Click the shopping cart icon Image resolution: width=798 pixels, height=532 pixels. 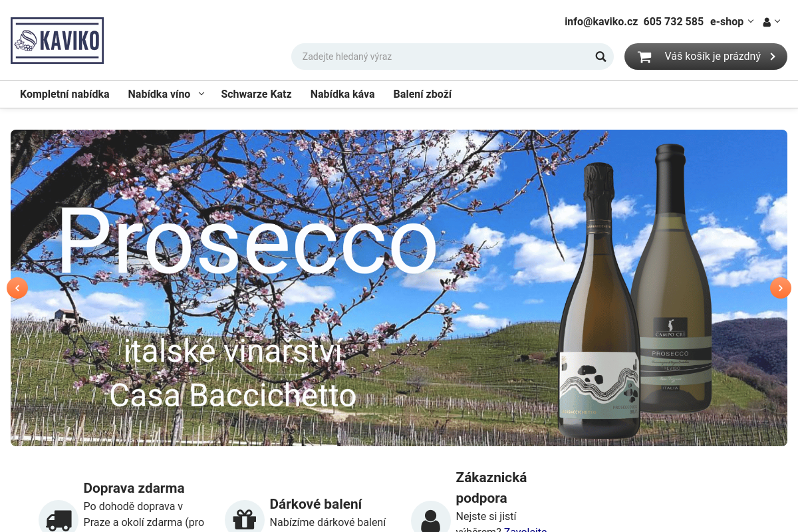(644, 57)
